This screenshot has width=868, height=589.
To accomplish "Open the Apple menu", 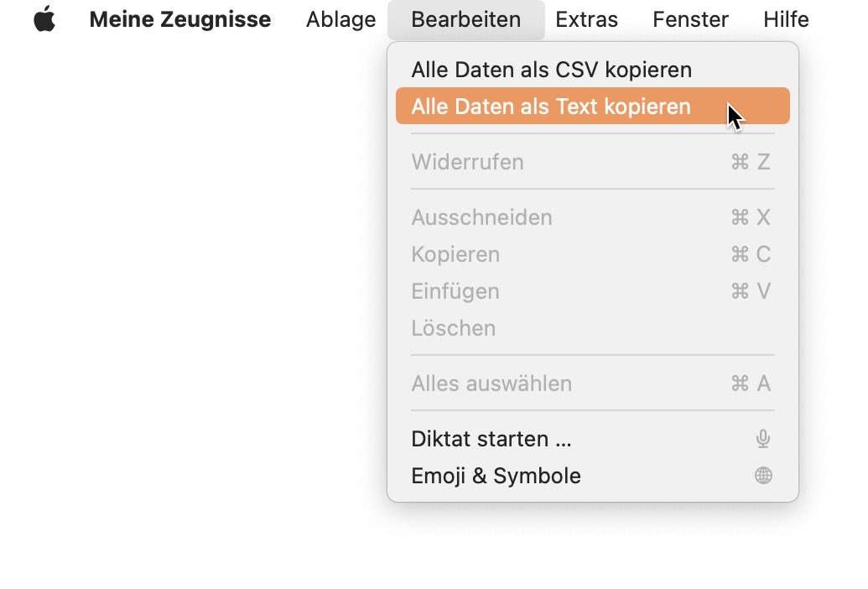I will [x=44, y=19].
